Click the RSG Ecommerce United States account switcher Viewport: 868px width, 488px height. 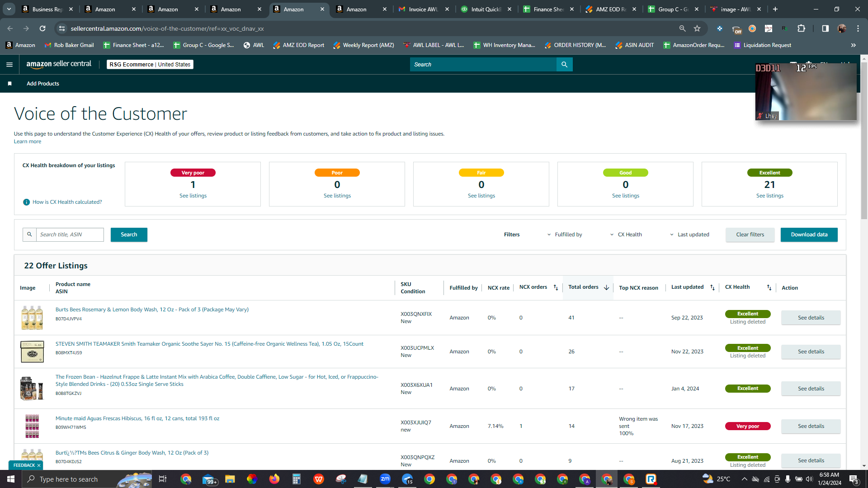tap(150, 65)
